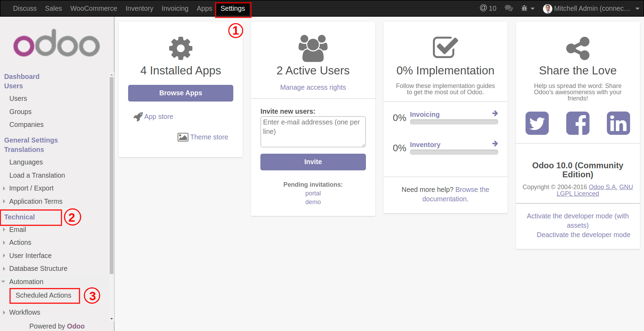
Task: Open the conversations chat bubble icon
Action: point(509,8)
